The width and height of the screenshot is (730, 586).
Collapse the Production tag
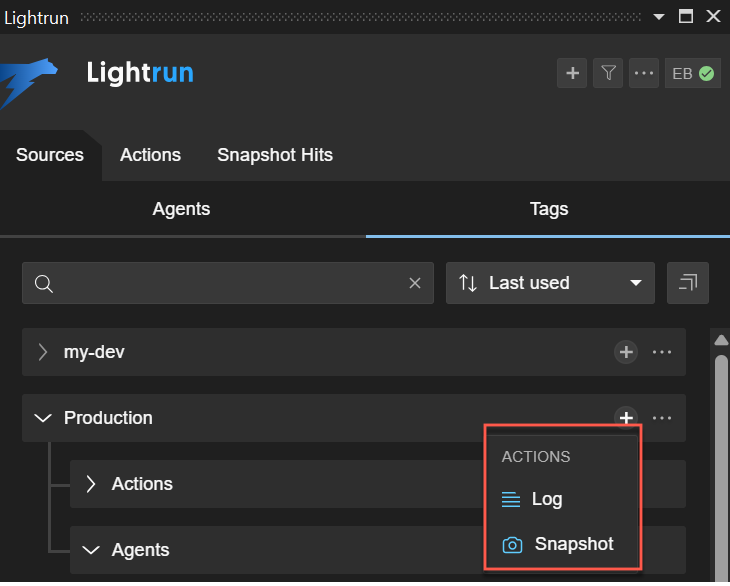tap(43, 418)
